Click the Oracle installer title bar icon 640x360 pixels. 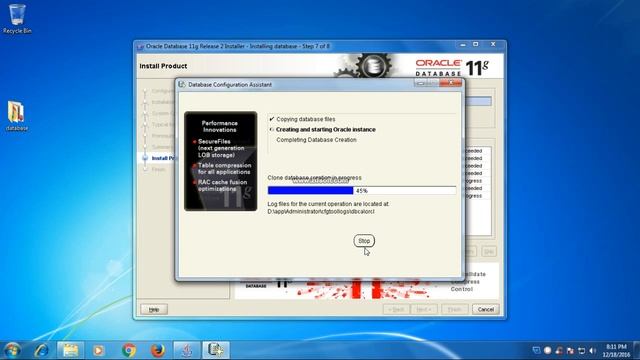(x=140, y=47)
